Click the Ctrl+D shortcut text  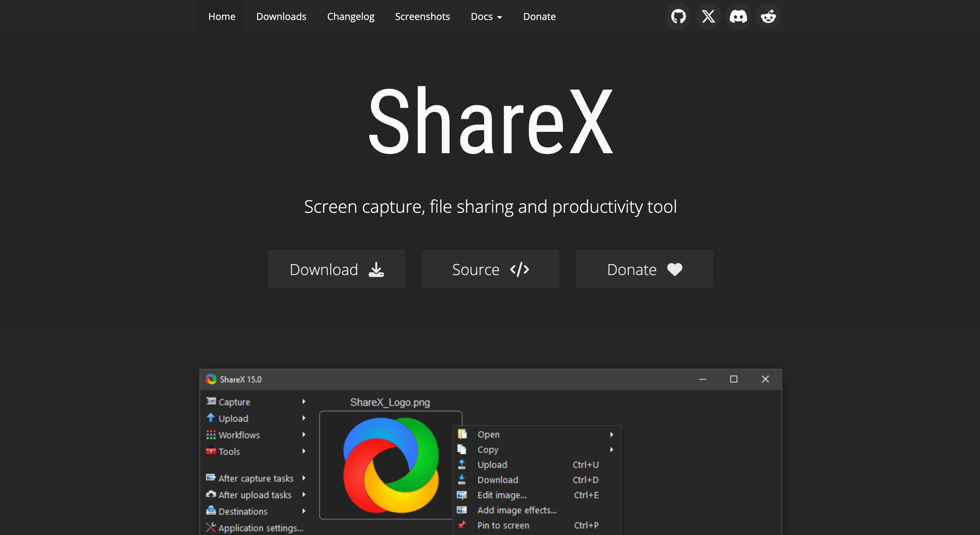(586, 480)
